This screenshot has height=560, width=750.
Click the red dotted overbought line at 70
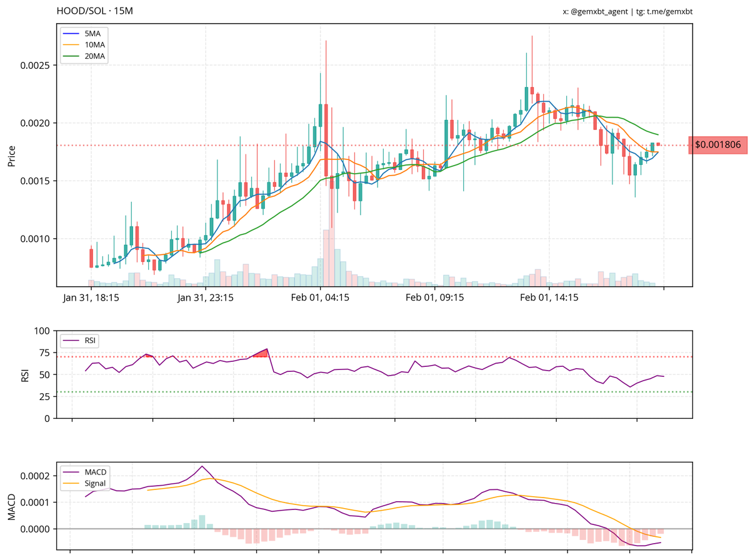coord(375,356)
